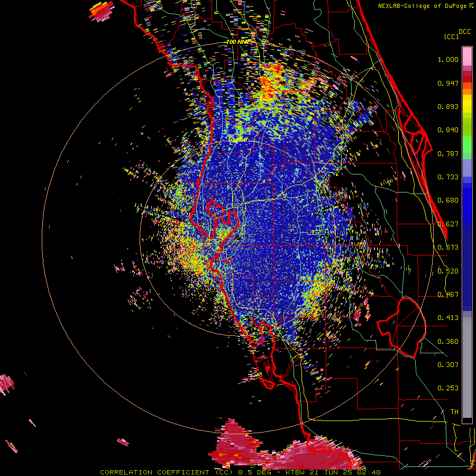Viewport: 476px width, 476px height.
Task: Select the 0.573 scale value
Action: coord(448,248)
